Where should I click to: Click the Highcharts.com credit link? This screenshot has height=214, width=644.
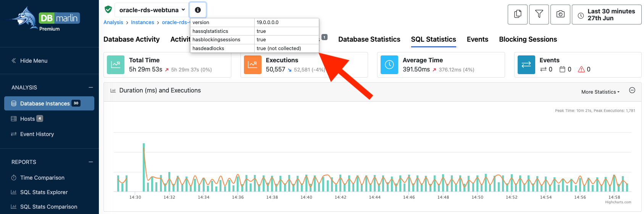click(618, 202)
